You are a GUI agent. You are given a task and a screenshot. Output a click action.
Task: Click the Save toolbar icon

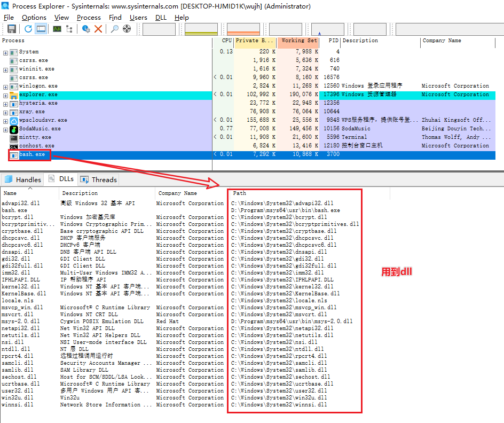click(12, 29)
